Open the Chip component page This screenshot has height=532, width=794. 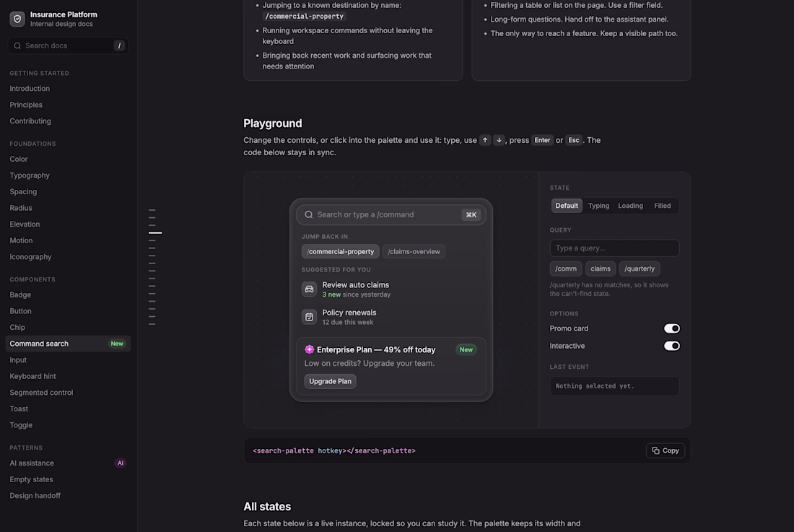(x=17, y=328)
